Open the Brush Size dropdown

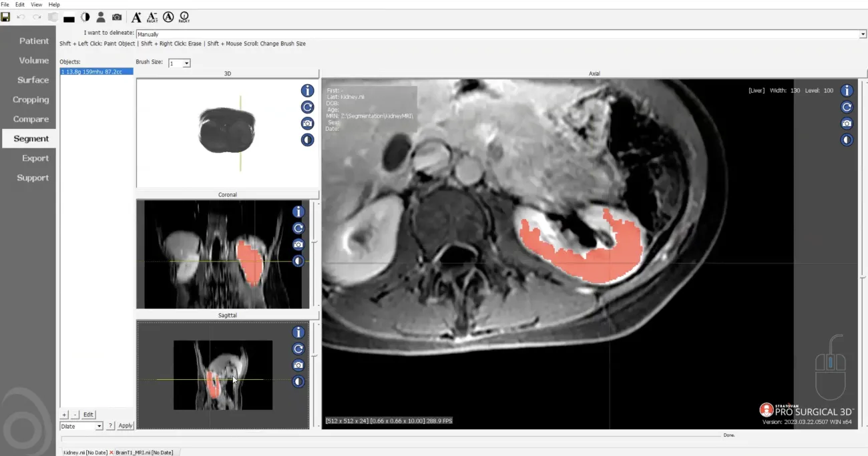tap(186, 63)
